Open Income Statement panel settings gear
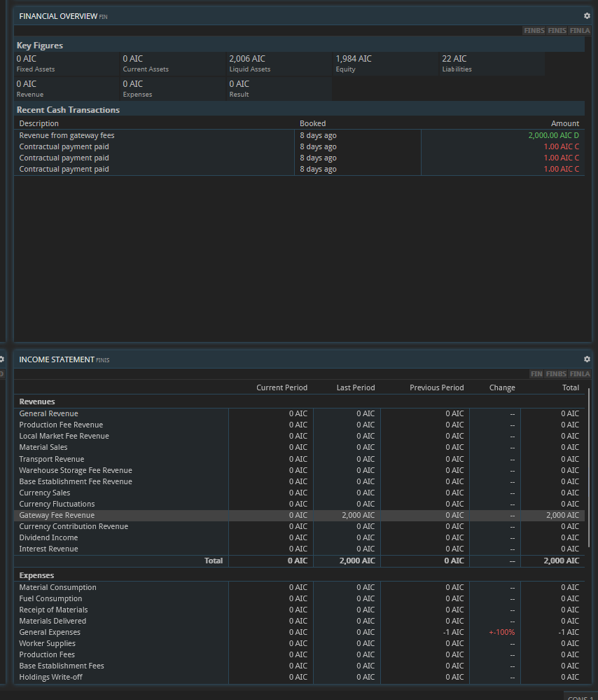This screenshot has height=700, width=598. click(587, 359)
